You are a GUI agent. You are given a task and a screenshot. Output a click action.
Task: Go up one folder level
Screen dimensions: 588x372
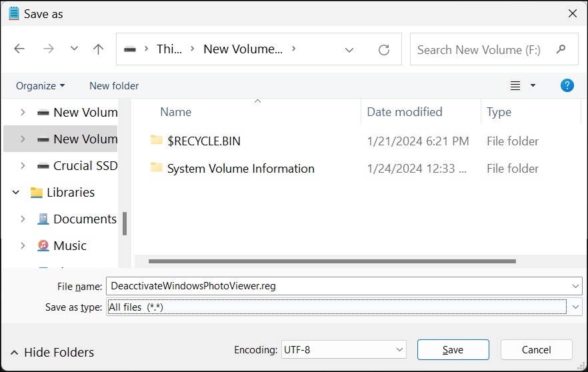point(98,49)
